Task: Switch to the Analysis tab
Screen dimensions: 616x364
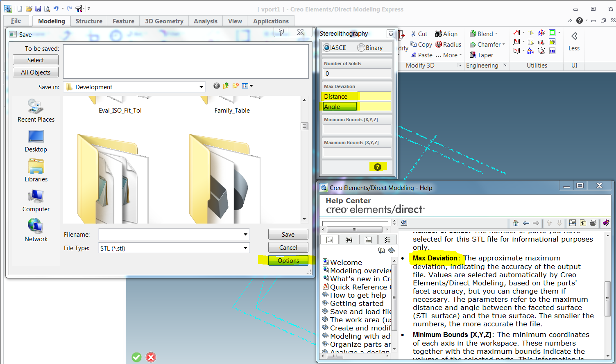Action: coord(206,21)
